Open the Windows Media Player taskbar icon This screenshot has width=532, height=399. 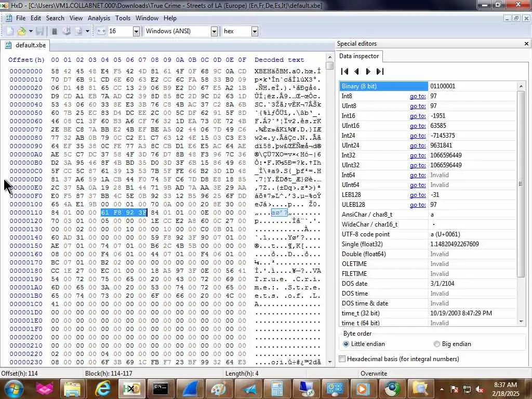pos(363,389)
